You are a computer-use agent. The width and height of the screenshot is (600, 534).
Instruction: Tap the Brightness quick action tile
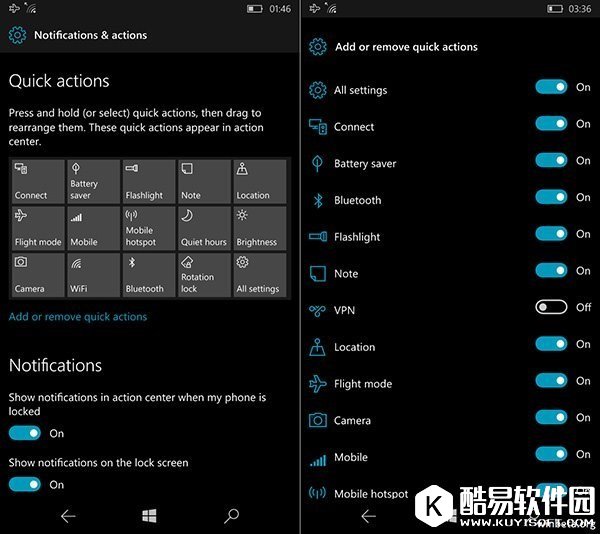coord(260,228)
